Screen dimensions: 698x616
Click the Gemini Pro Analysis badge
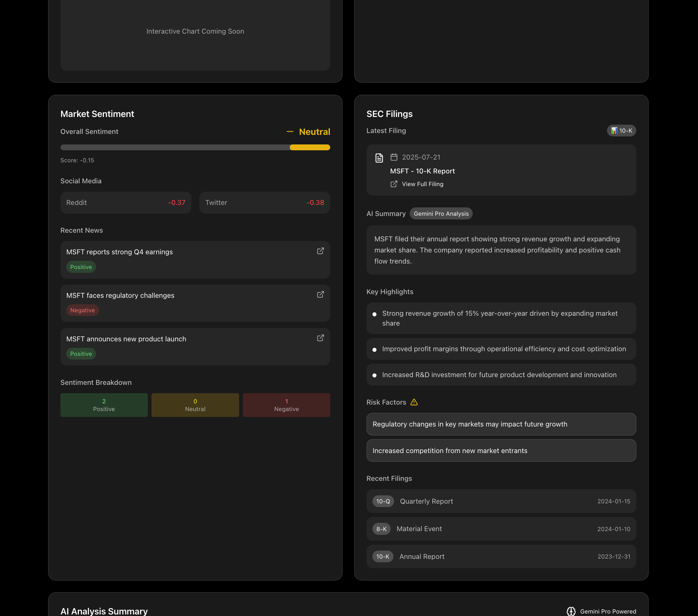441,214
